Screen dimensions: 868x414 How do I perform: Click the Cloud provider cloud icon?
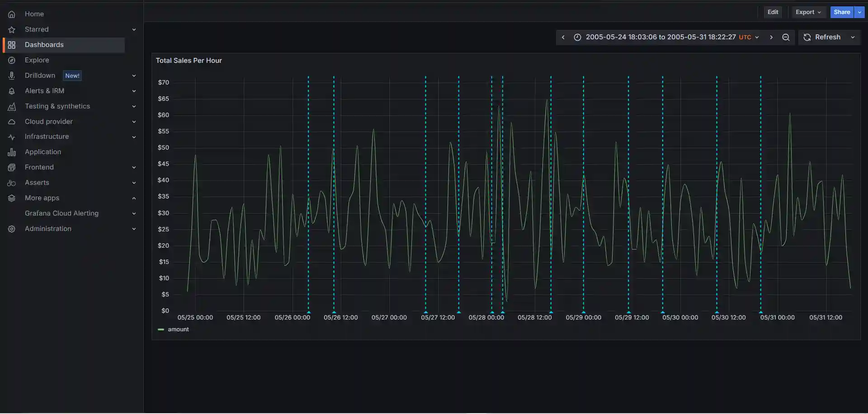click(12, 122)
